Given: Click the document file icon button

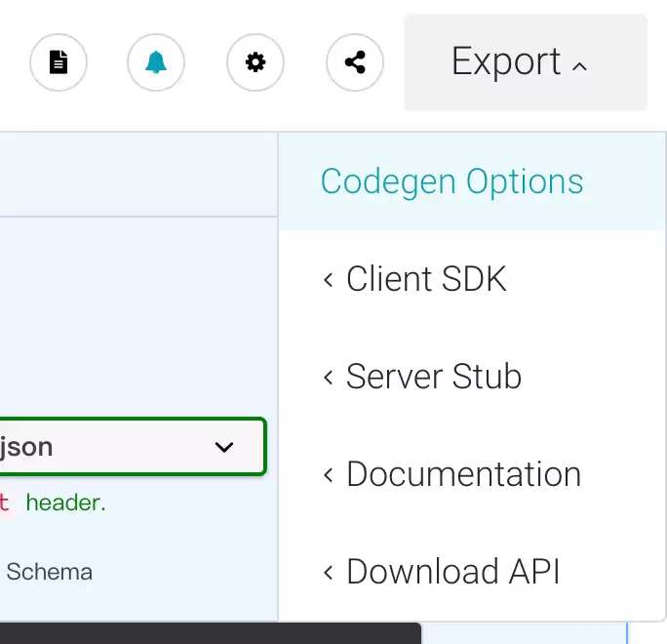Looking at the screenshot, I should (59, 62).
